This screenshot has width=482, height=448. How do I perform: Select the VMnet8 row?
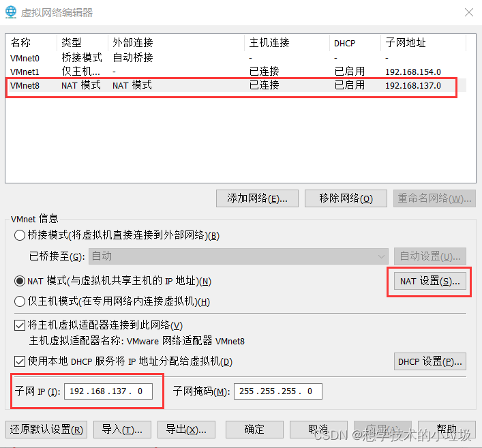click(x=236, y=85)
